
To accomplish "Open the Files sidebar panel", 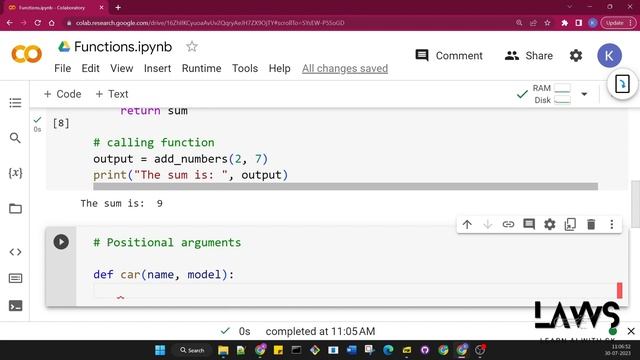I will coord(15,209).
